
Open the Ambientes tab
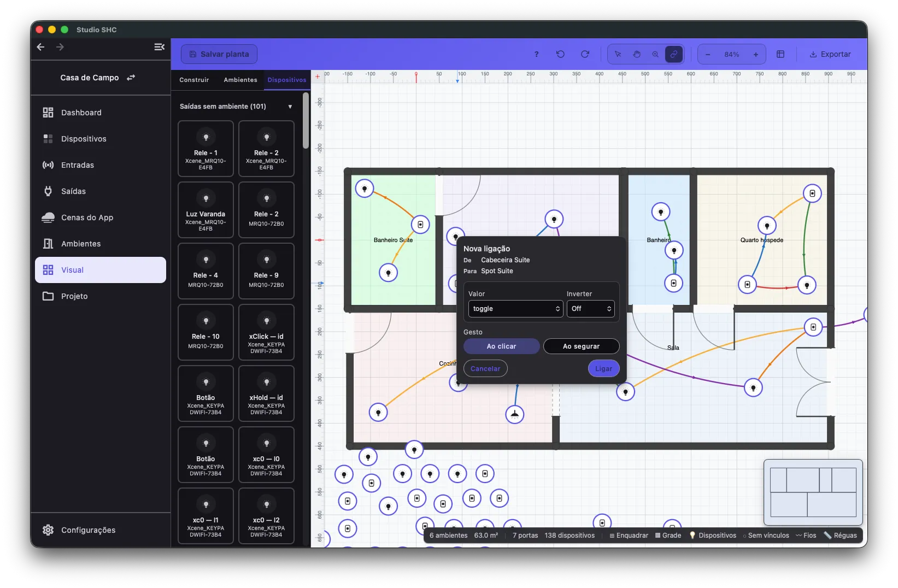pos(240,80)
